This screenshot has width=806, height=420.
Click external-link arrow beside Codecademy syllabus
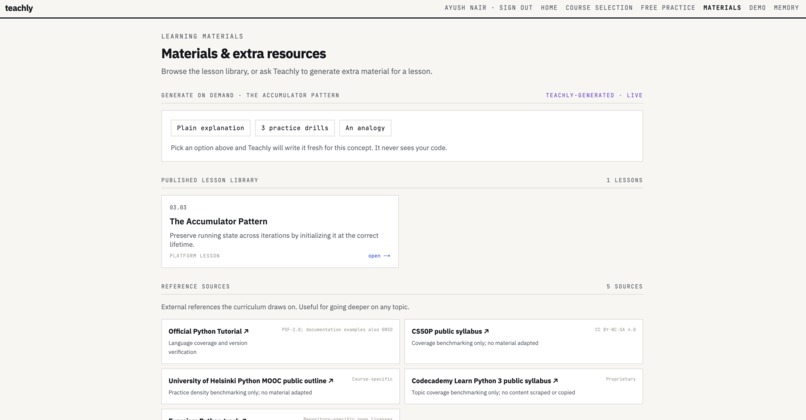pyautogui.click(x=555, y=381)
